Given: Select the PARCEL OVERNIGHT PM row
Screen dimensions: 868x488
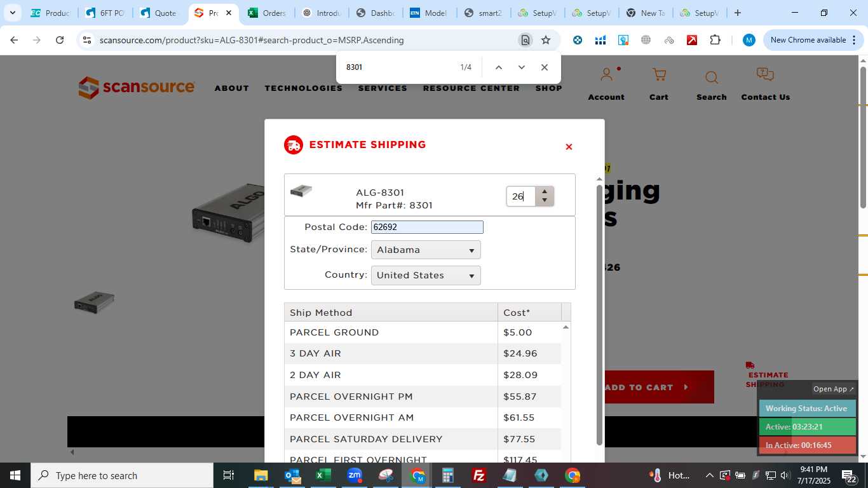Looking at the screenshot, I should [423, 396].
